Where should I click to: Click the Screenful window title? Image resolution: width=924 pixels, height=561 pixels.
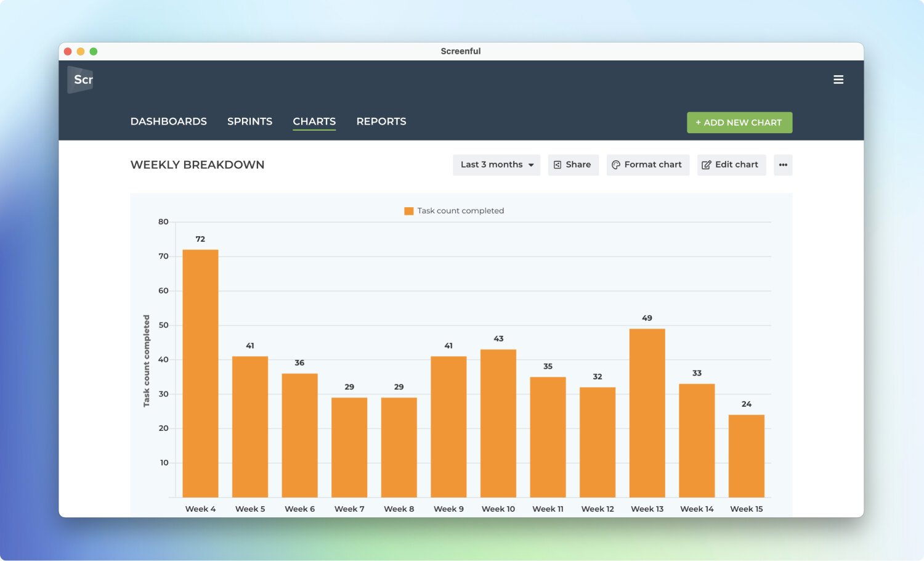coord(461,51)
